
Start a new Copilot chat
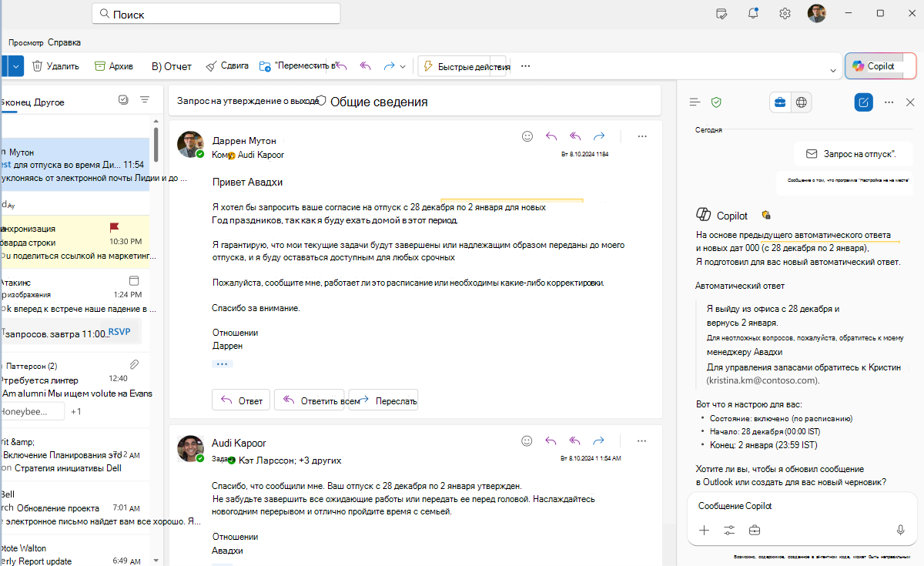click(864, 102)
